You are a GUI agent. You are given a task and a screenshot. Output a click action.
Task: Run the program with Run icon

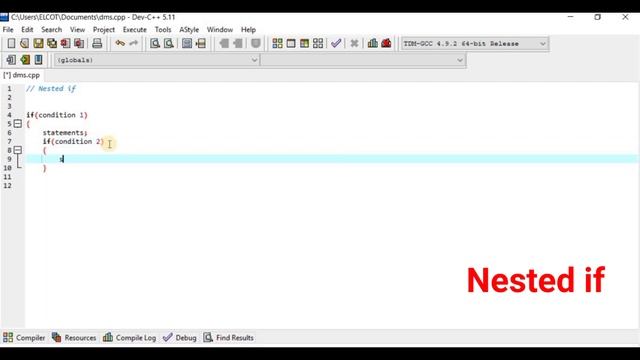[x=291, y=43]
